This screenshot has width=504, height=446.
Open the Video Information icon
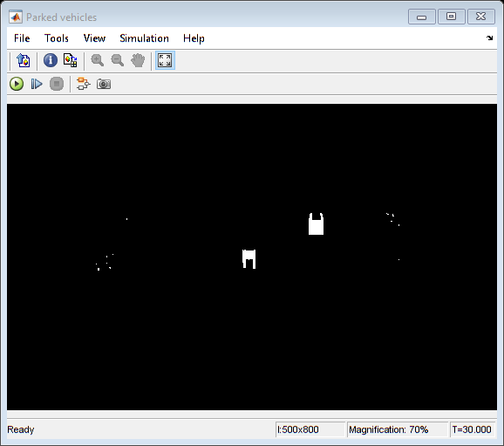pos(51,60)
